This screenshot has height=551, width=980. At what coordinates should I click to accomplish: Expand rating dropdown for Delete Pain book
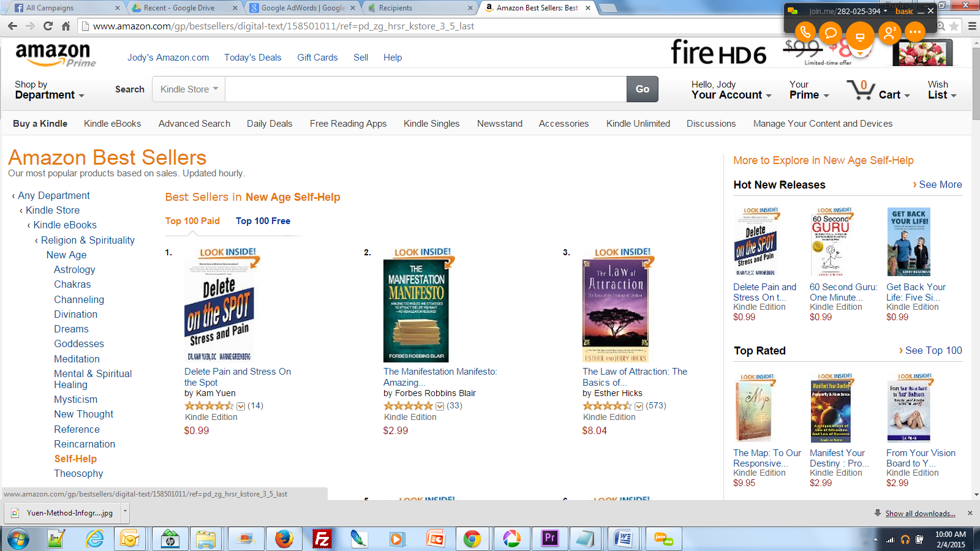pyautogui.click(x=241, y=406)
